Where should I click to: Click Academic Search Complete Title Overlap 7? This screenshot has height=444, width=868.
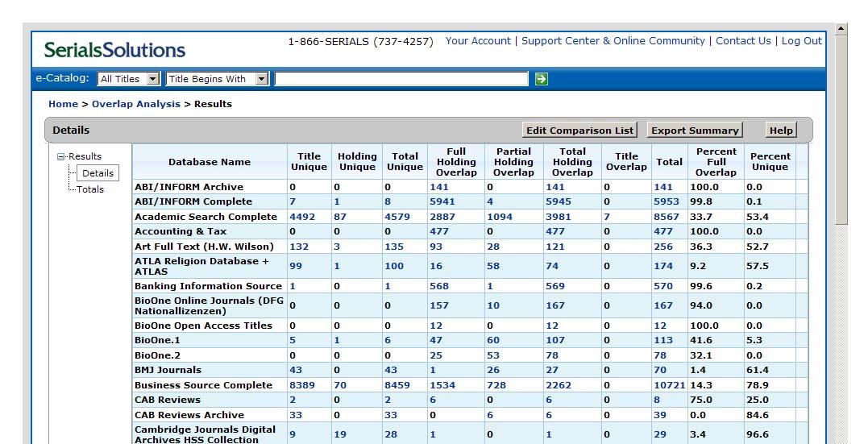607,217
